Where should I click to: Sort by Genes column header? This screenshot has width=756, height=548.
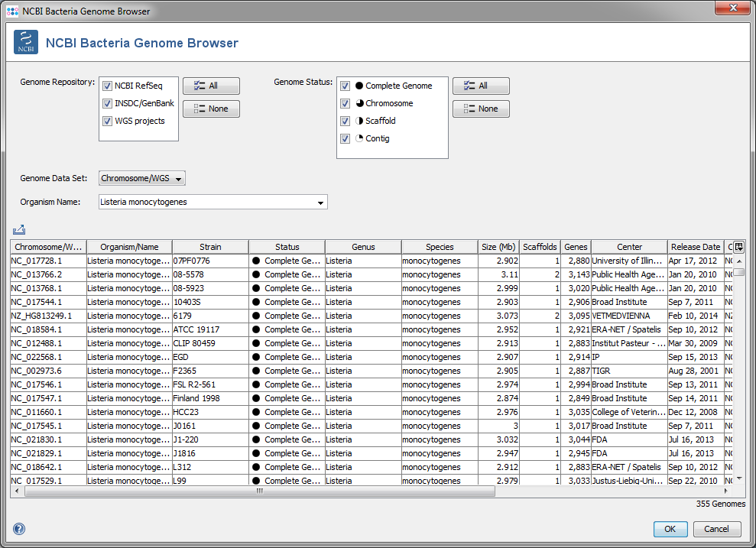click(576, 247)
